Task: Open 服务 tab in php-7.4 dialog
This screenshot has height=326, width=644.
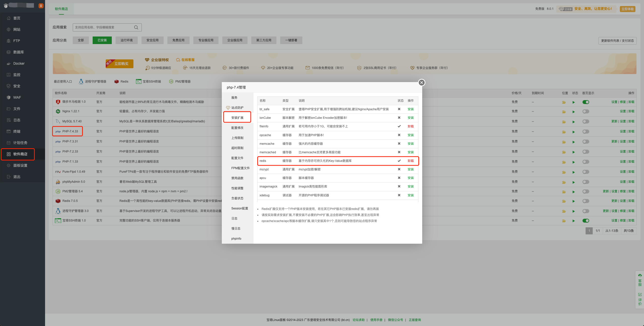Action: (x=234, y=98)
